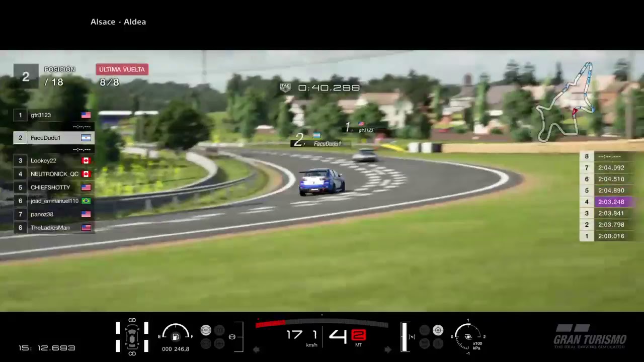Click the USA flag next to CHIEFSHOTTY
The height and width of the screenshot is (362, 644).
86,188
